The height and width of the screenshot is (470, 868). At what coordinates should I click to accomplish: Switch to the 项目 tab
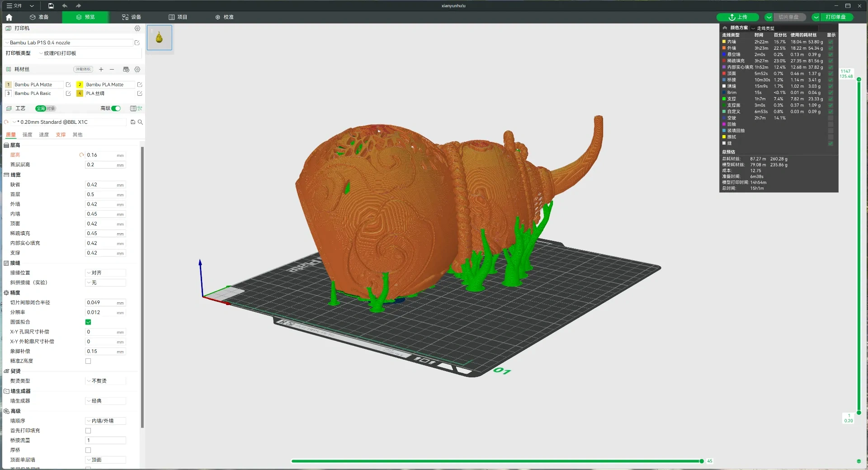coord(178,17)
